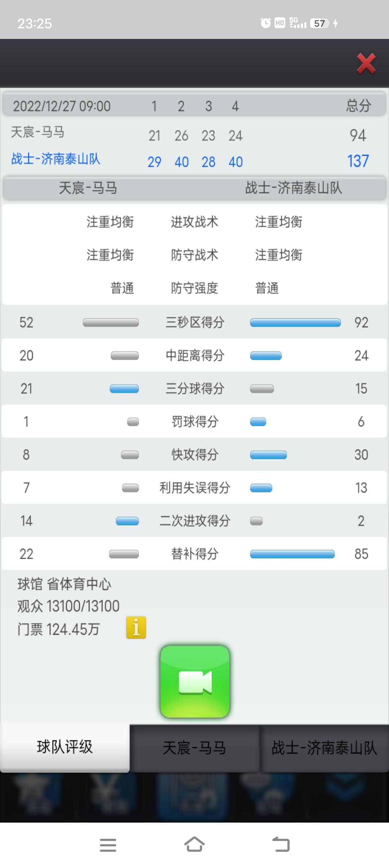This screenshot has height=868, width=389.
Task: Tap the total score 137
Action: point(358,161)
